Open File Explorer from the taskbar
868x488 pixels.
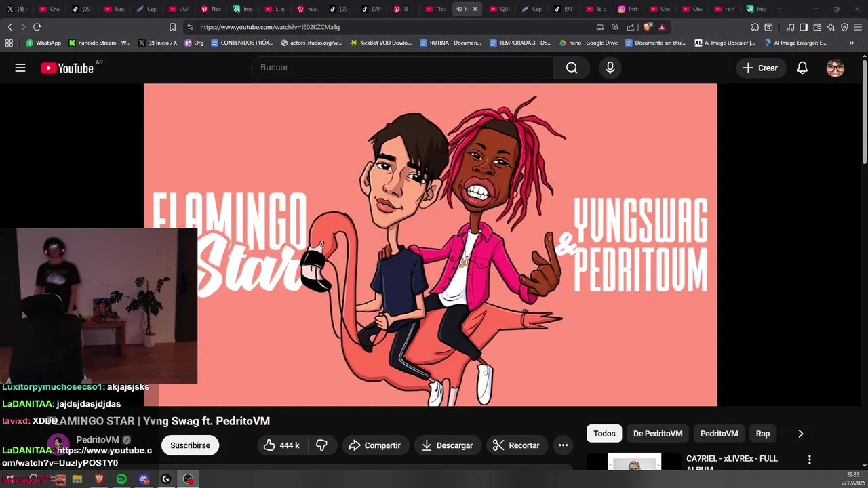coord(77,479)
